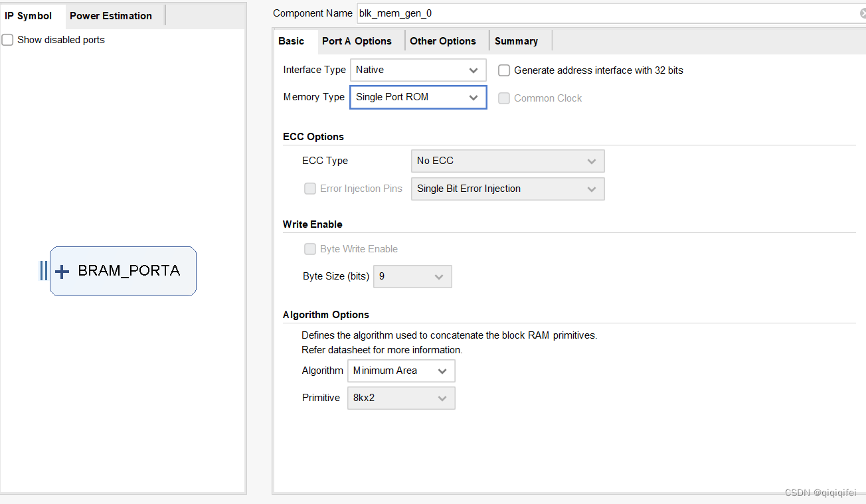Toggle the Byte Write Enable checkbox
The image size is (866, 504).
(310, 249)
